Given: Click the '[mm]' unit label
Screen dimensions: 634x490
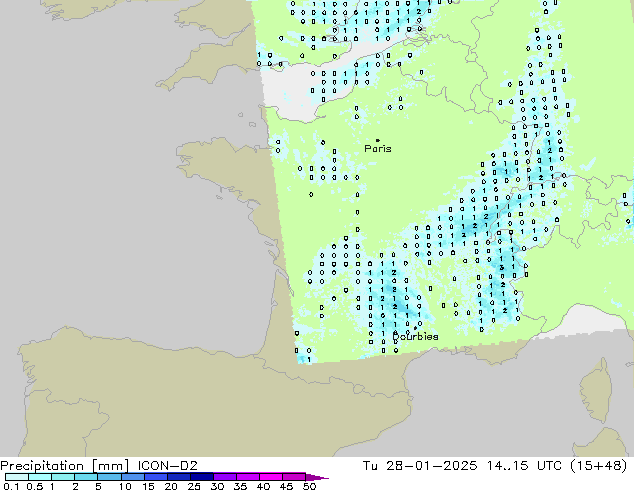Looking at the screenshot, I should 110,466.
